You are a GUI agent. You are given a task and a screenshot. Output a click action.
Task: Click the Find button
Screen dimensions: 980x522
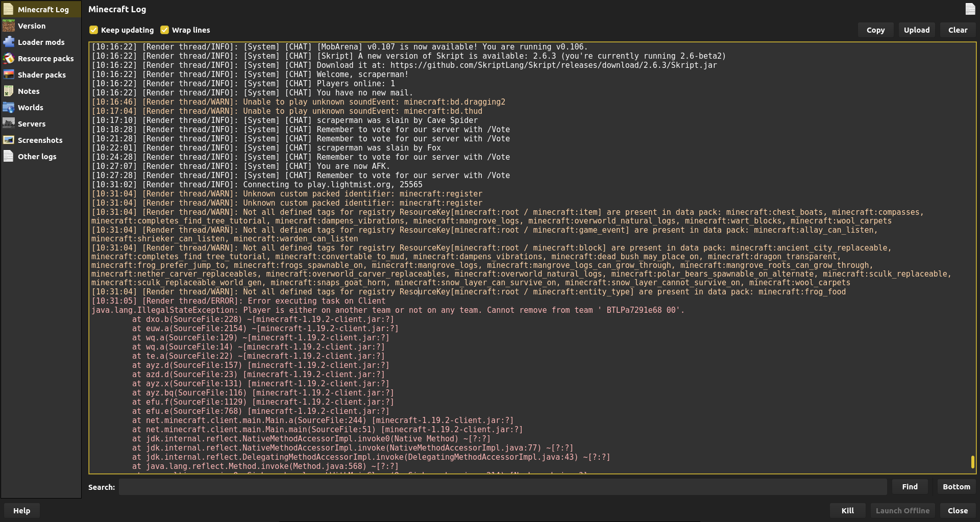click(x=910, y=487)
